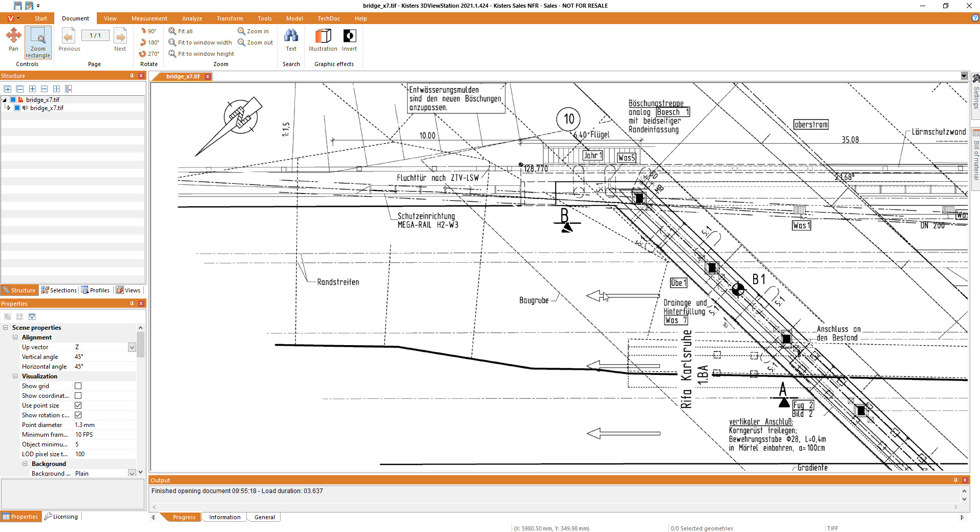Switch to the Licensing tab
Image resolution: width=980 pixels, height=532 pixels.
click(61, 517)
